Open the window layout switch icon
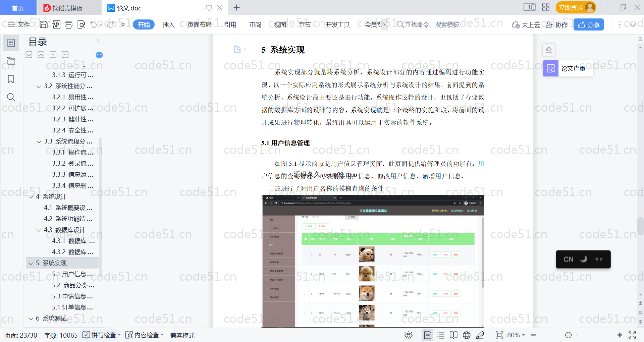644x342 pixels. (529, 7)
